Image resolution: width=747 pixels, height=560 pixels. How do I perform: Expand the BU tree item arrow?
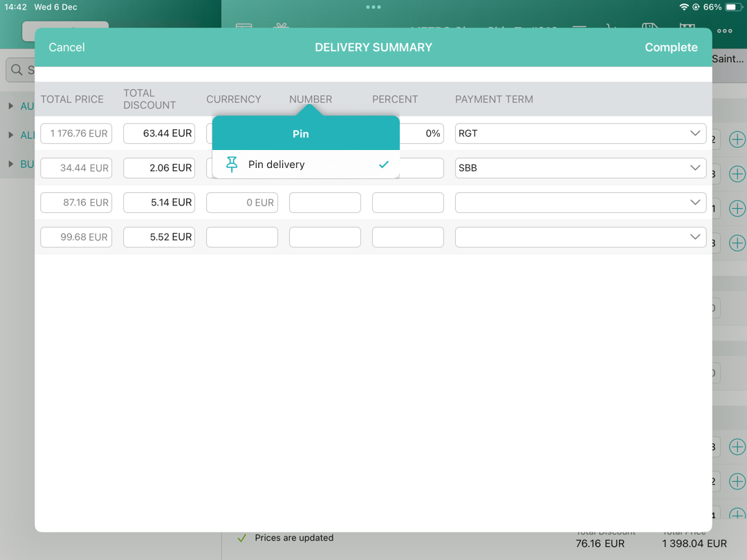coord(11,164)
